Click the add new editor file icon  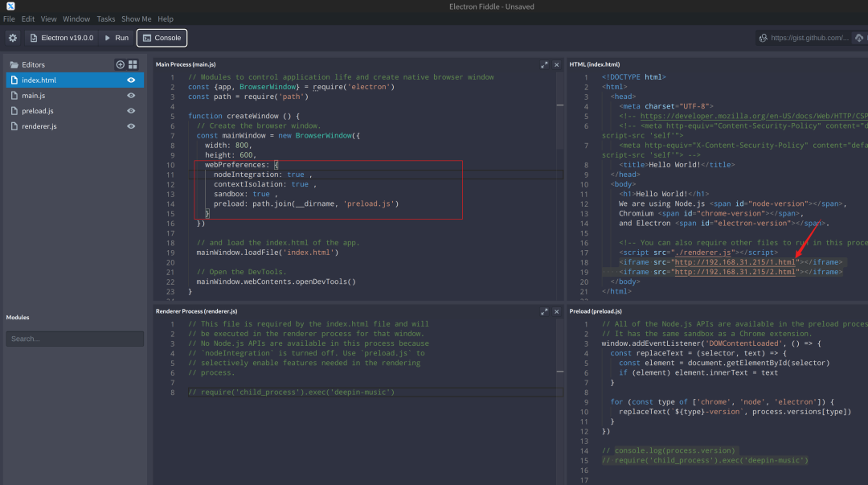121,64
